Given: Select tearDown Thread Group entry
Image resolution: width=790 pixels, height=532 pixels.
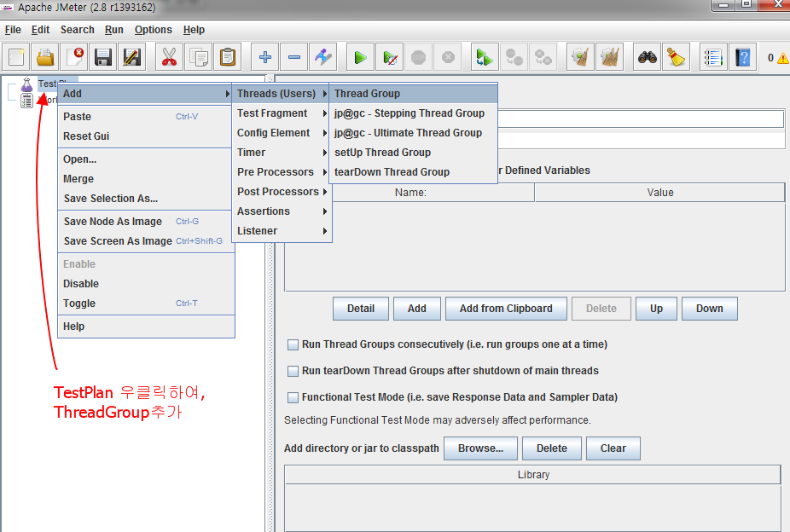Looking at the screenshot, I should point(413,172).
